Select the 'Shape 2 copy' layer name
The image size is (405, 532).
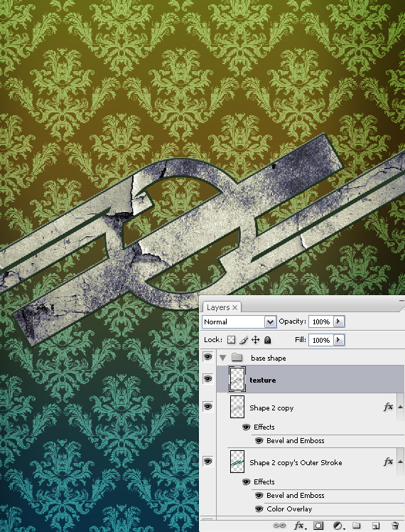point(271,408)
